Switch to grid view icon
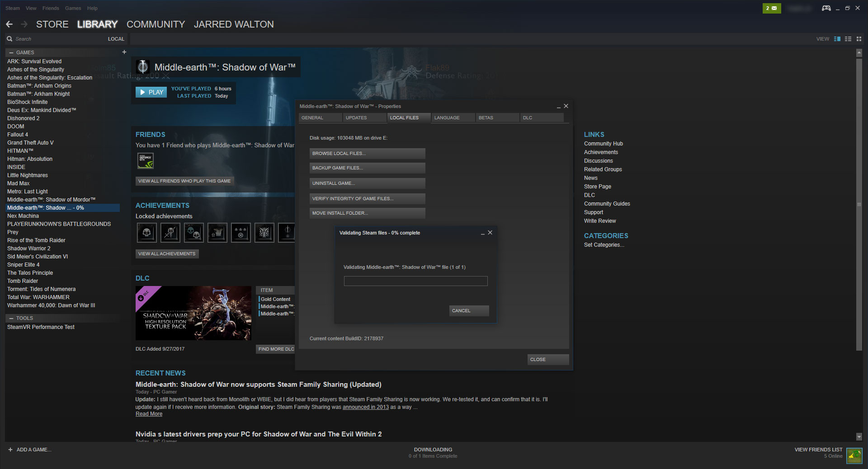The height and width of the screenshot is (469, 868). pos(859,39)
